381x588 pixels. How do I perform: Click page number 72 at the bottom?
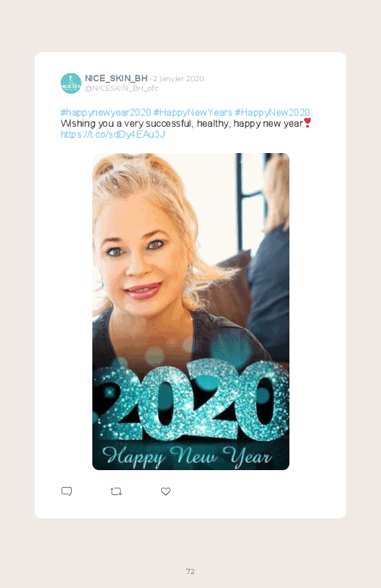click(190, 571)
